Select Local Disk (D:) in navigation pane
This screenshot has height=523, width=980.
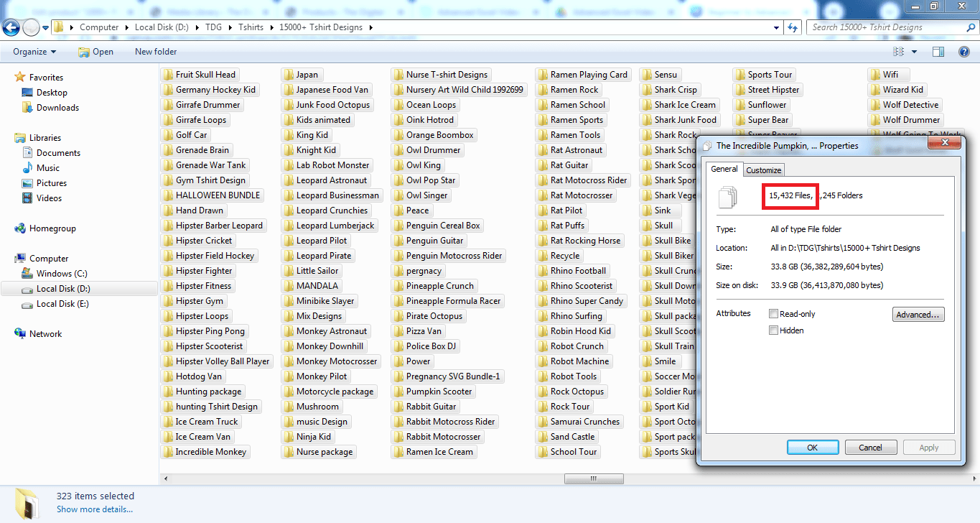[x=63, y=289]
